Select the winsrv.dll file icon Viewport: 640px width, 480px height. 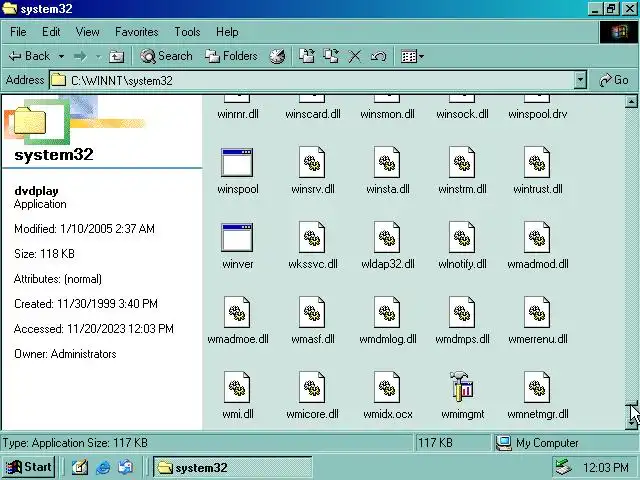[x=312, y=162]
